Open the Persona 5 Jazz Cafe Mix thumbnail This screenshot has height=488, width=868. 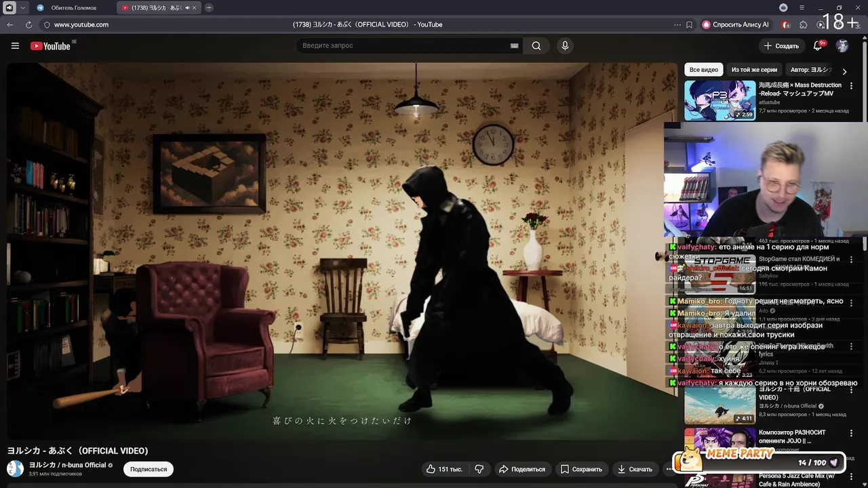pos(719,481)
